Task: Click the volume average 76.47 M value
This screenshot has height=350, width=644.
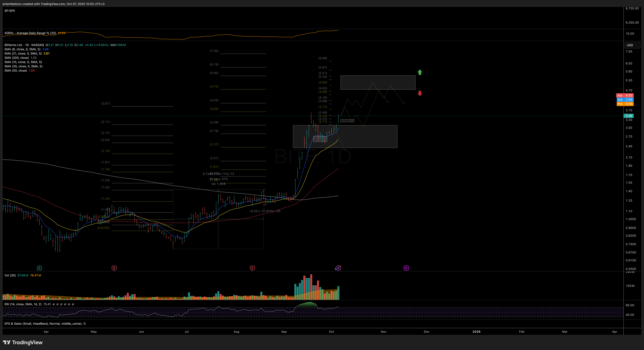Action: tap(35, 275)
